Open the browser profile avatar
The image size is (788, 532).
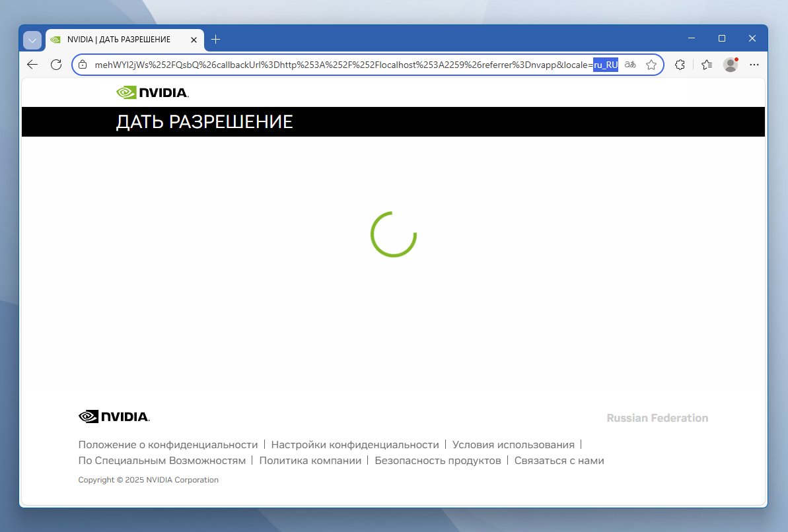pyautogui.click(x=731, y=64)
